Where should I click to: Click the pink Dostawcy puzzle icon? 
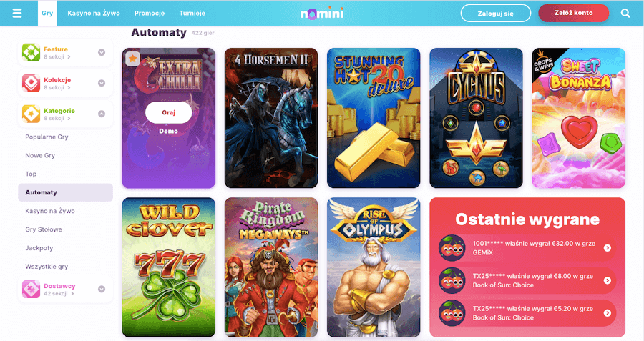31,290
